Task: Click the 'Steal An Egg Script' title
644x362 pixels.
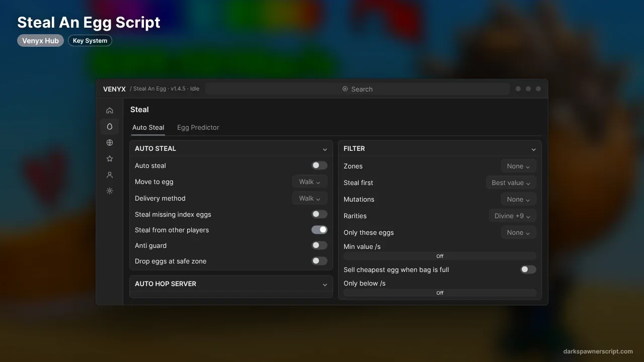Action: [x=89, y=23]
